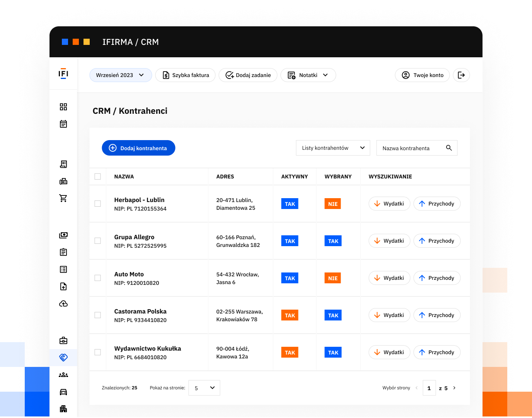
Task: Open the Wrzesień 2023 period dropdown
Action: 121,75
